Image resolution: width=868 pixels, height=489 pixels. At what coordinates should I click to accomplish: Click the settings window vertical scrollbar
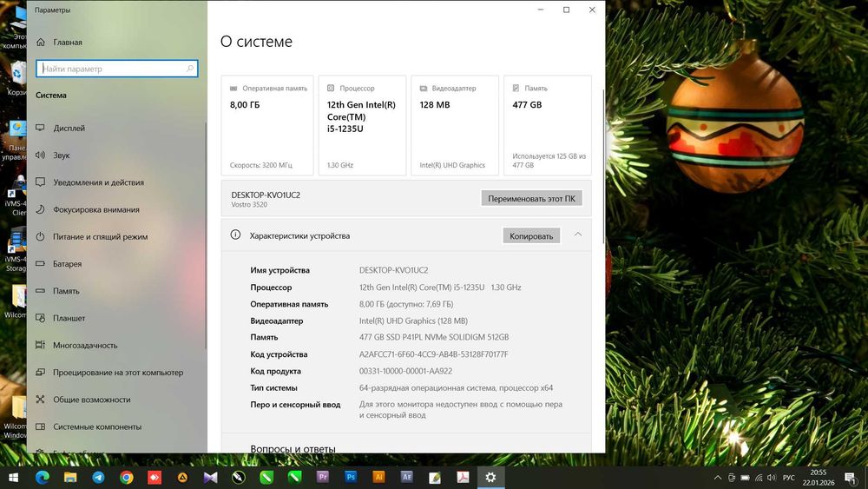click(603, 166)
